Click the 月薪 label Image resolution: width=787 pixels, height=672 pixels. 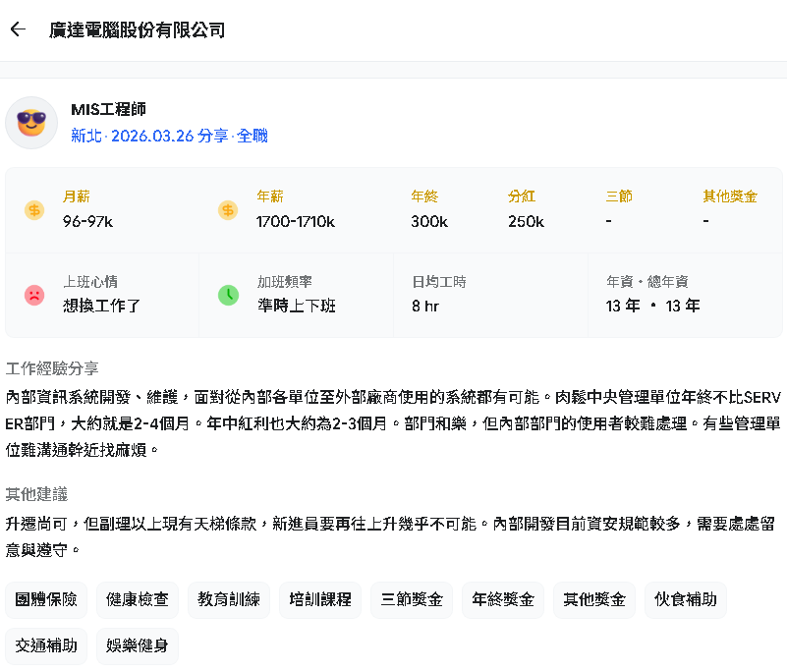point(77,196)
